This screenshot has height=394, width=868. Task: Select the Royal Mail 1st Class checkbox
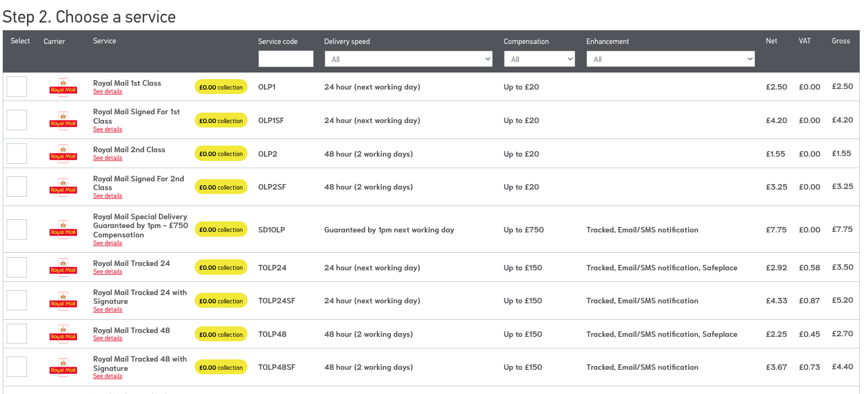17,87
